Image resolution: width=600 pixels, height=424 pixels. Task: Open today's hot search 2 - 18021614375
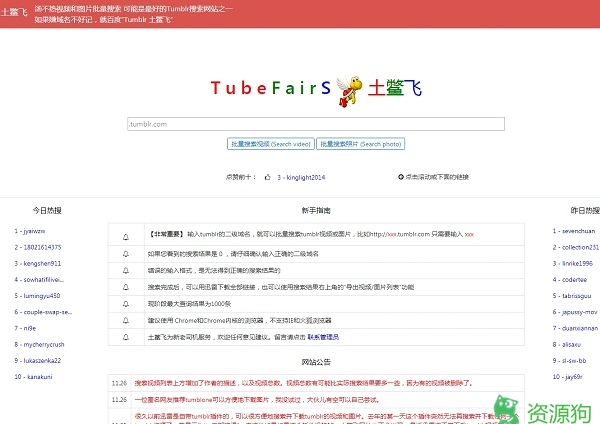pos(38,247)
